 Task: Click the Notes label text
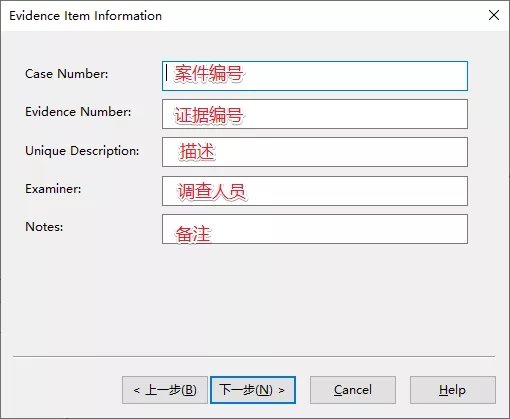click(x=44, y=227)
